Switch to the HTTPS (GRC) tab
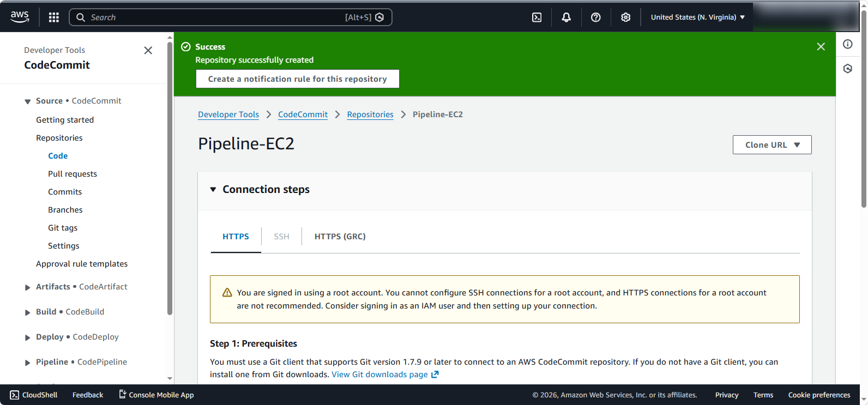The image size is (868, 405). 340,237
